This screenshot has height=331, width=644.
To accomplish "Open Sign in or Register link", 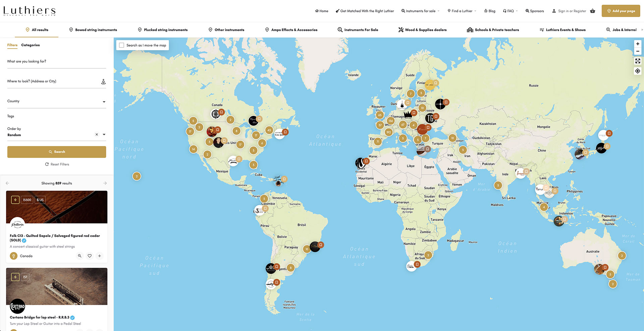I will click(569, 11).
